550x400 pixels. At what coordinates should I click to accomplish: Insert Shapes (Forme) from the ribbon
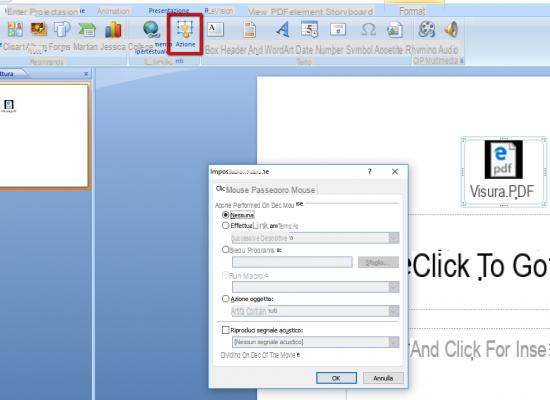(x=62, y=29)
